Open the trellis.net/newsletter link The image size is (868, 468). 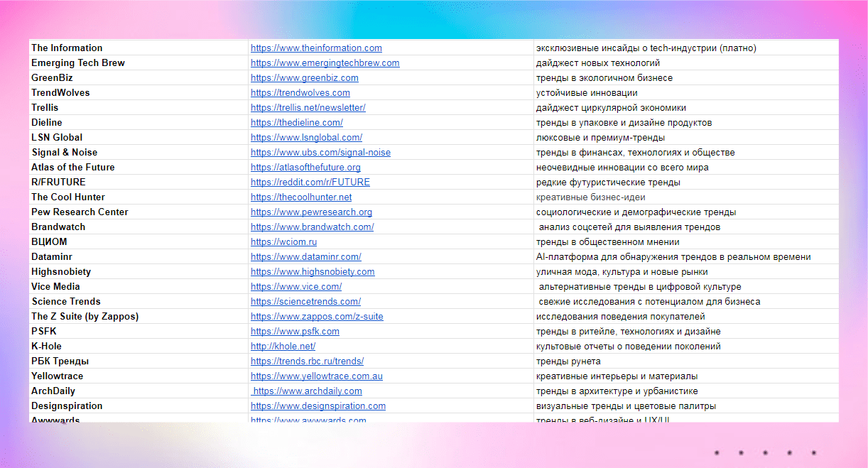click(x=308, y=108)
